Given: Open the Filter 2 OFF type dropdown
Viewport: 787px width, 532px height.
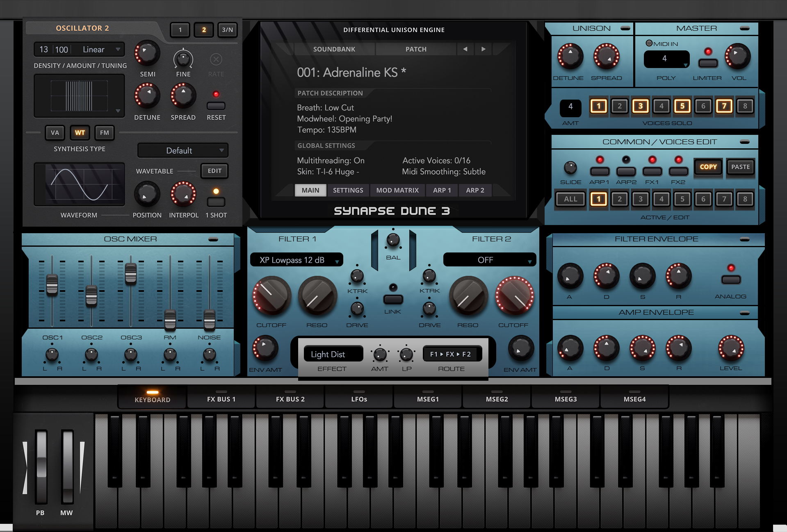Looking at the screenshot, I should click(490, 260).
